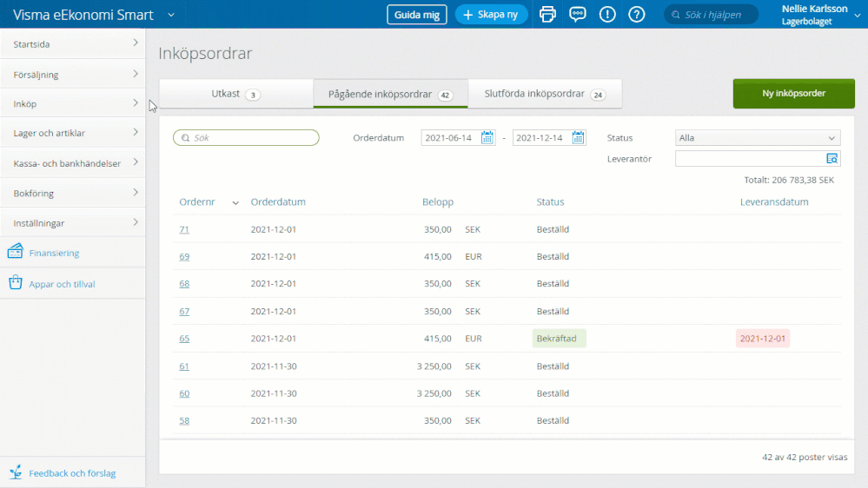Click the Leverantör lookup search icon
This screenshot has width=868, height=488.
832,159
